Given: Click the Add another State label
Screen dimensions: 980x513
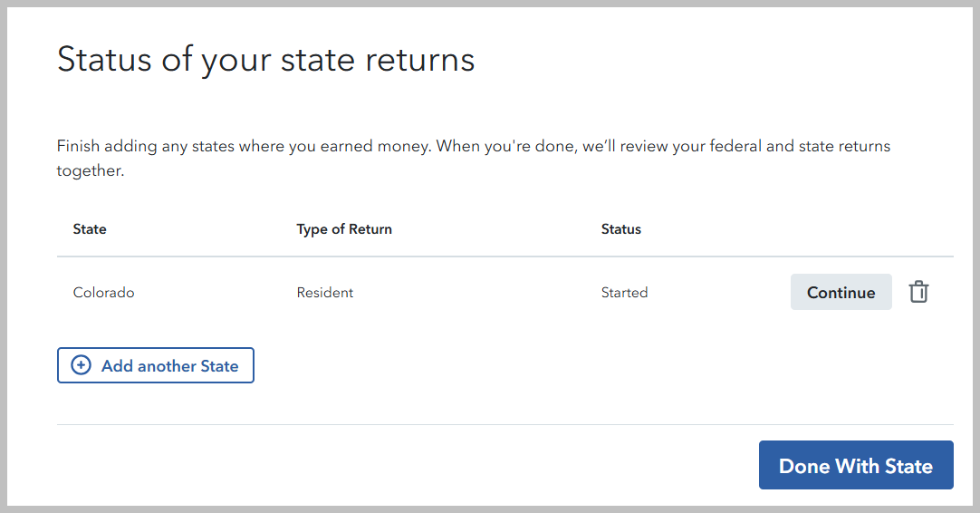Looking at the screenshot, I should (x=169, y=366).
